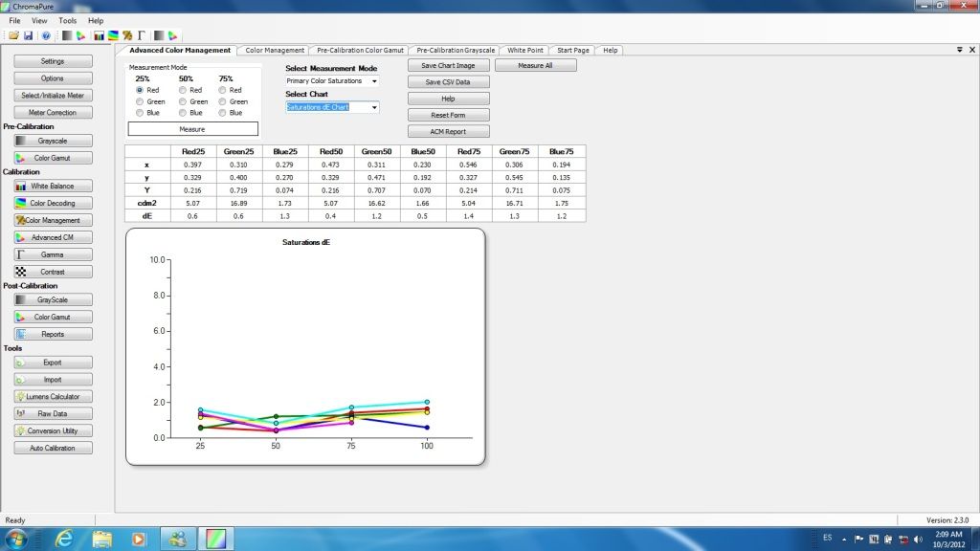Click the Measure button
This screenshot has height=551, width=980.
(x=192, y=129)
